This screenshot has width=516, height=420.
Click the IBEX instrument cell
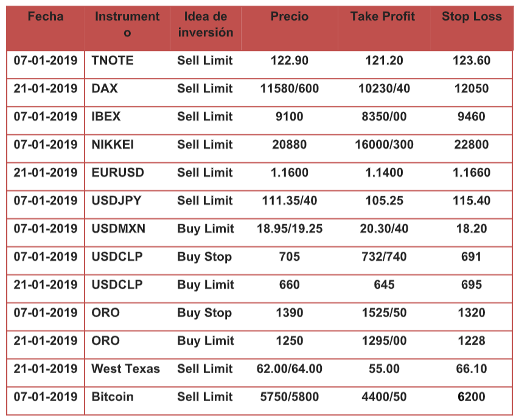[106, 117]
